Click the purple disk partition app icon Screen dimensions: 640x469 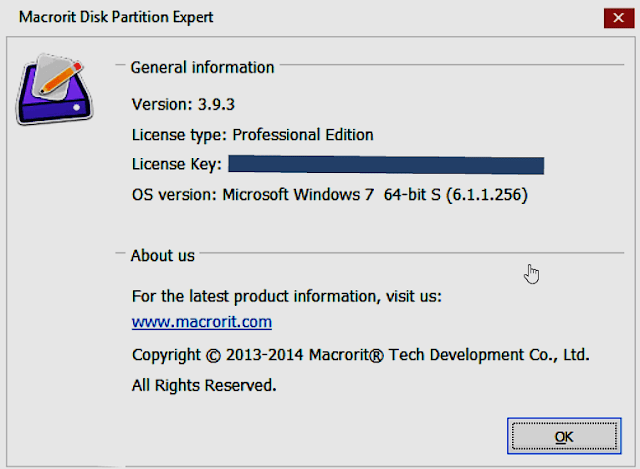[54, 89]
